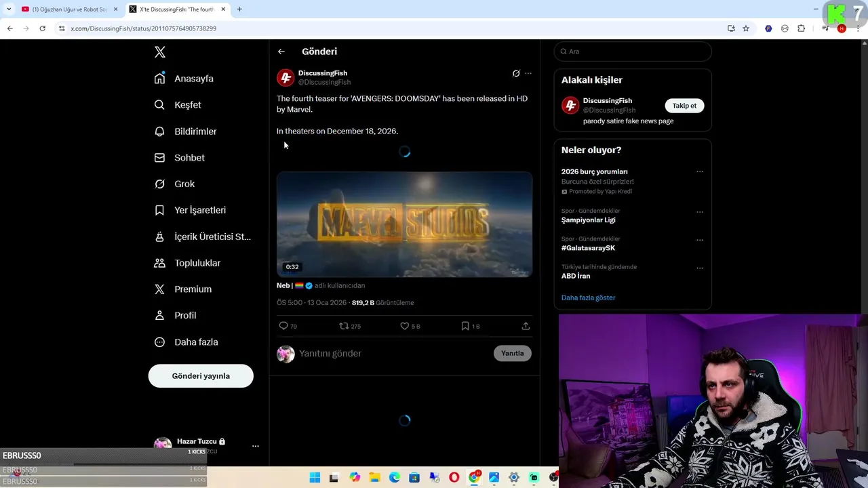The width and height of the screenshot is (868, 488).
Task: Reload the page
Action: coord(42,28)
